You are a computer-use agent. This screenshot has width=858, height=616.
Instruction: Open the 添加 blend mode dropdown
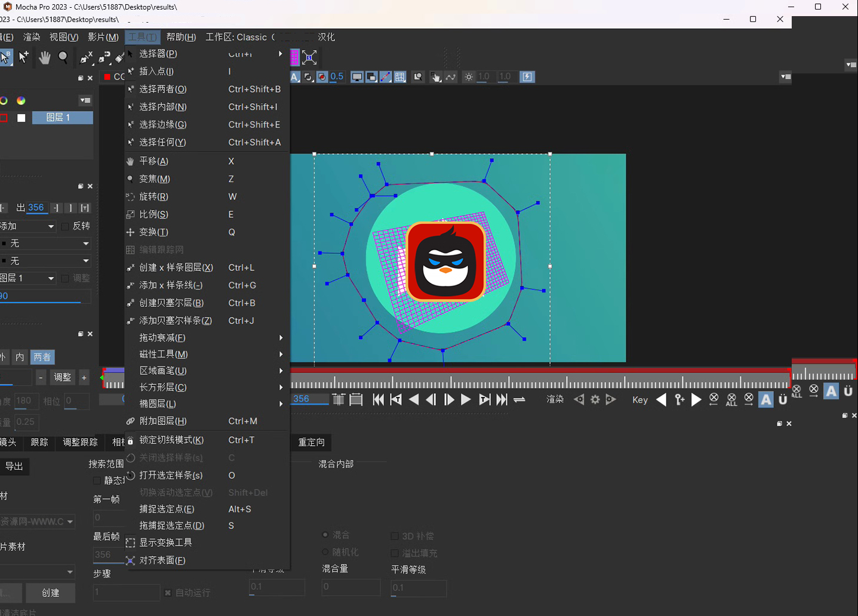[x=28, y=226]
